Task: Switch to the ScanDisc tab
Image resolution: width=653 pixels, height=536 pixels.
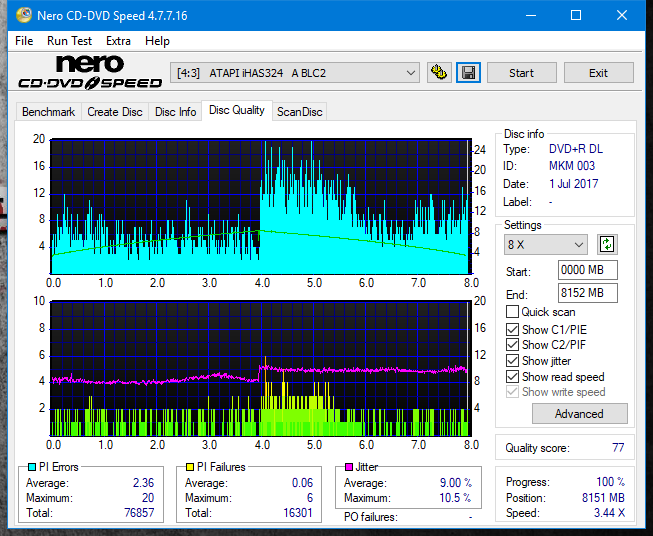Action: pos(299,112)
